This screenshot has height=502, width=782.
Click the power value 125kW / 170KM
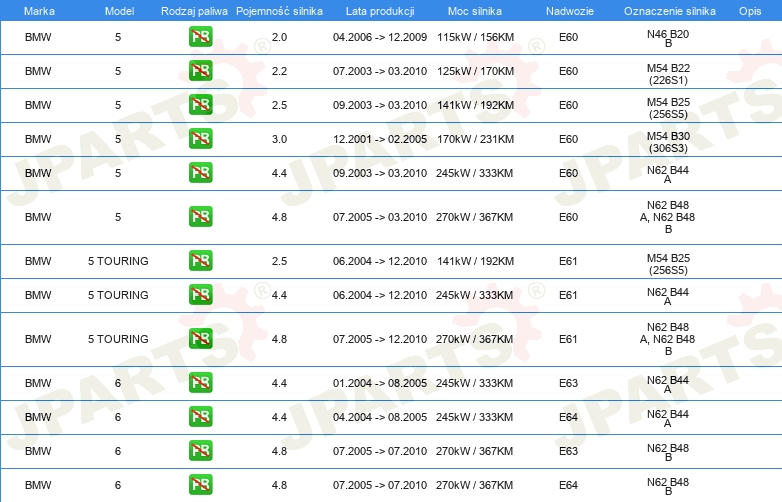pyautogui.click(x=475, y=71)
